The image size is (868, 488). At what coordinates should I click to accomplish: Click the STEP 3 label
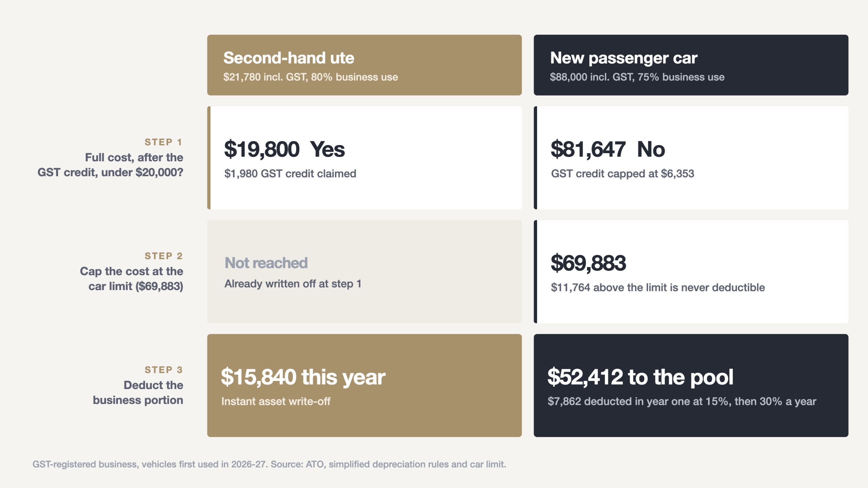(x=164, y=370)
